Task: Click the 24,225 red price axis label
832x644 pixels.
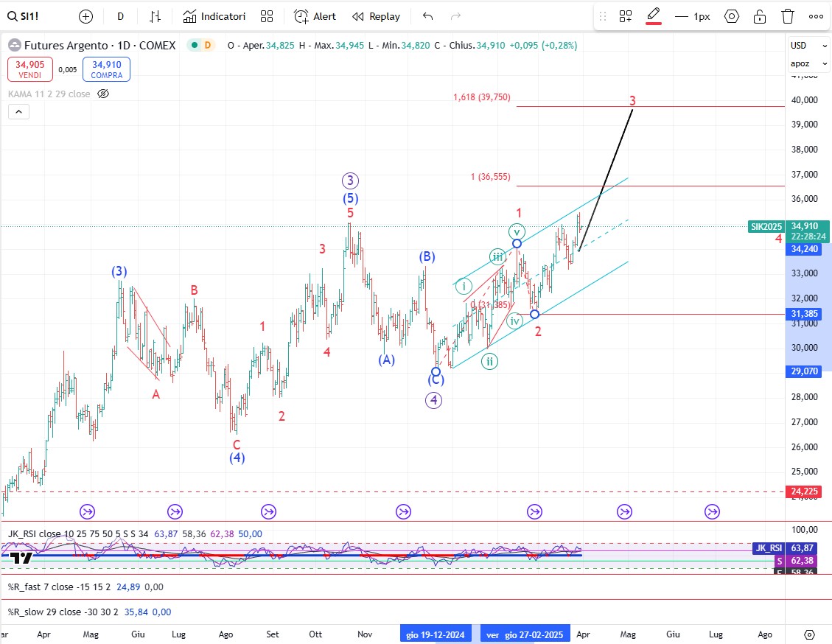Action: (804, 491)
